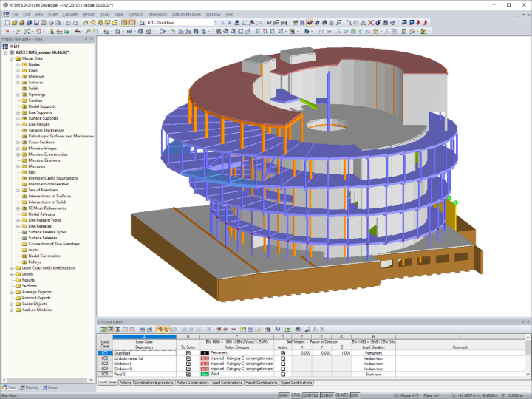Switch to Result Combinations tab
The image size is (532, 399).
click(262, 383)
